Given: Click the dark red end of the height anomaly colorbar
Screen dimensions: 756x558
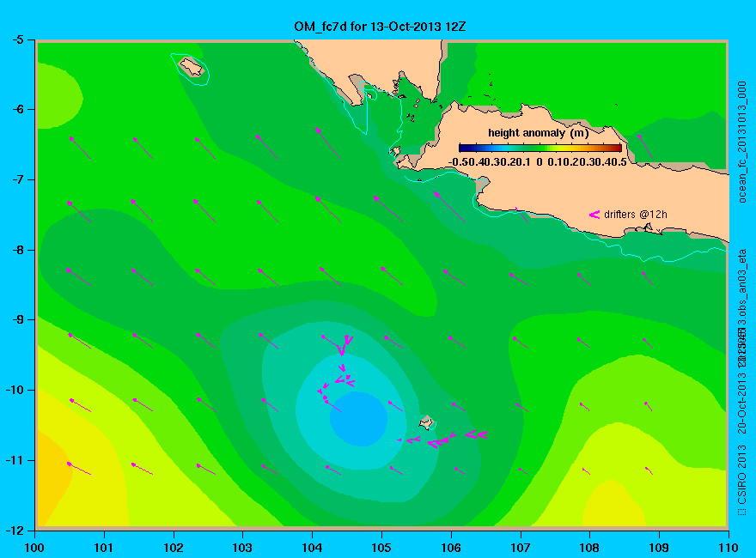Looking at the screenshot, I should tap(617, 148).
